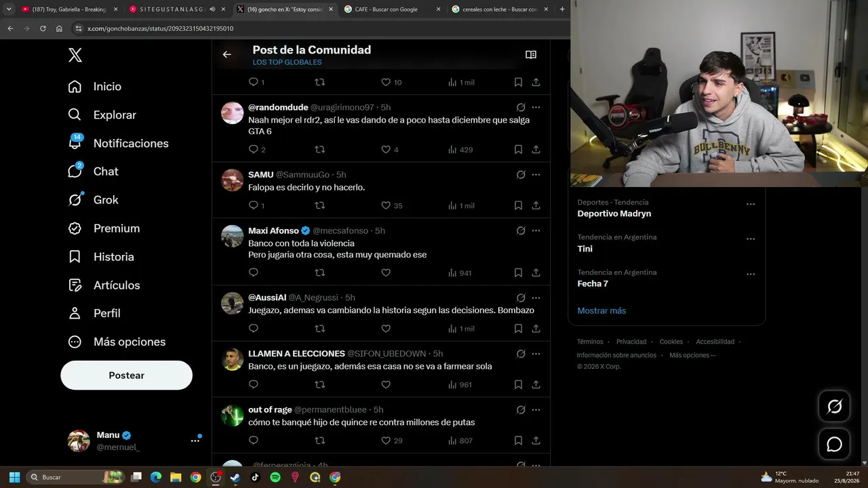The width and height of the screenshot is (868, 488).
Task: Repost @AussiAl's reply
Action: pos(320,329)
